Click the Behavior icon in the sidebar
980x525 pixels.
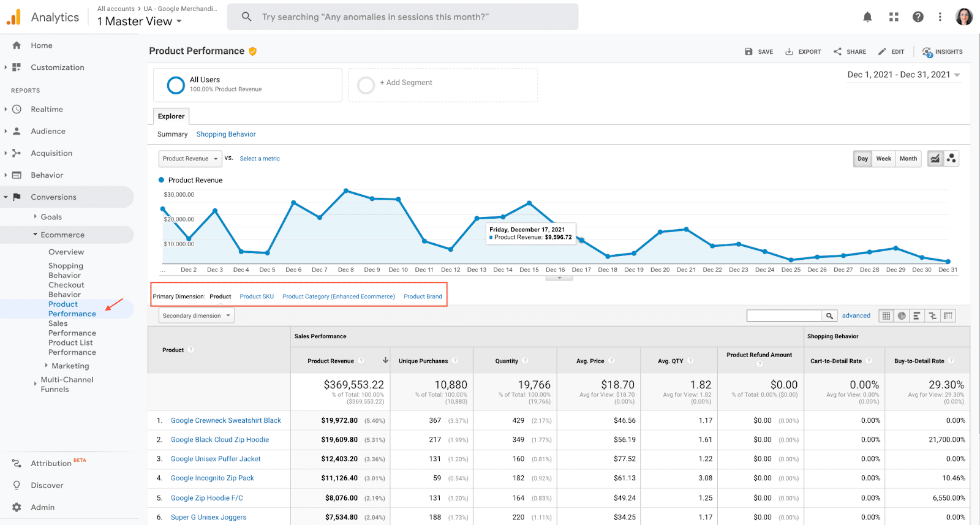[17, 175]
